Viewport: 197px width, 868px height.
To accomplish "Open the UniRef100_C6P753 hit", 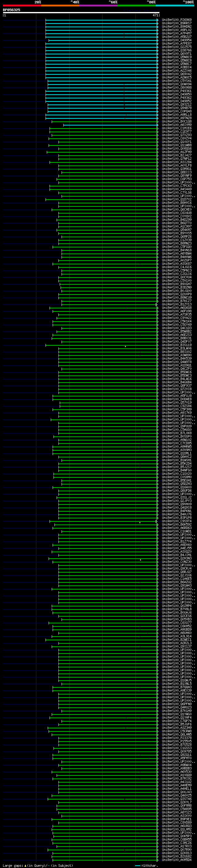I will point(176,179).
